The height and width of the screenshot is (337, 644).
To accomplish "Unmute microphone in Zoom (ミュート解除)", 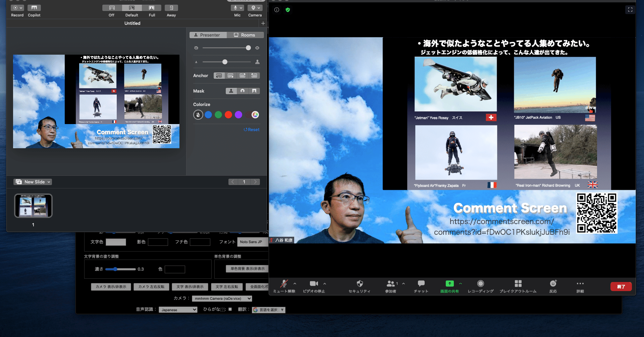I will pos(284,286).
